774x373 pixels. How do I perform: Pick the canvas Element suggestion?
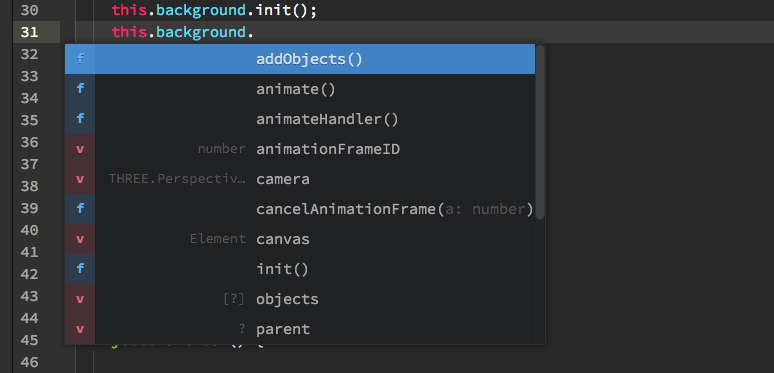click(x=300, y=239)
